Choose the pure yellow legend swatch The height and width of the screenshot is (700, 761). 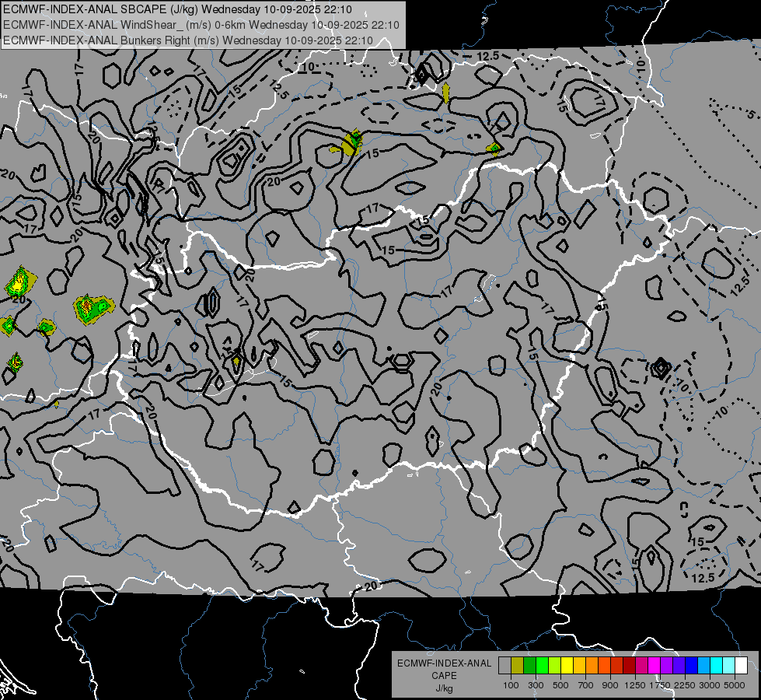click(x=567, y=666)
